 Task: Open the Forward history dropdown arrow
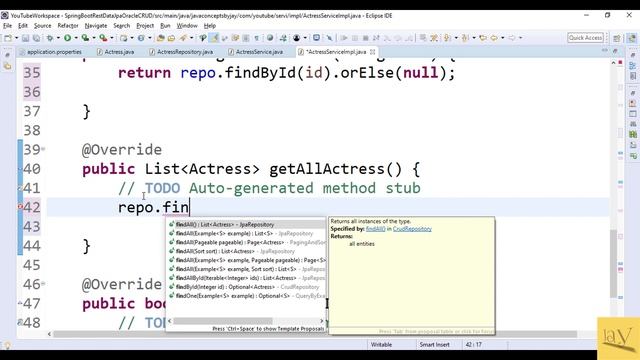[x=520, y=38]
